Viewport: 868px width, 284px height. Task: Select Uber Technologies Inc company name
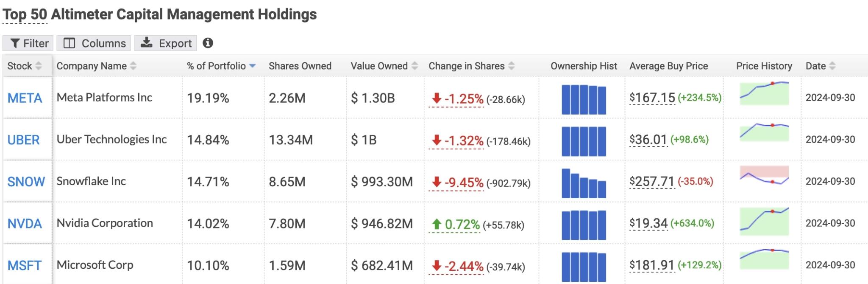click(x=111, y=139)
